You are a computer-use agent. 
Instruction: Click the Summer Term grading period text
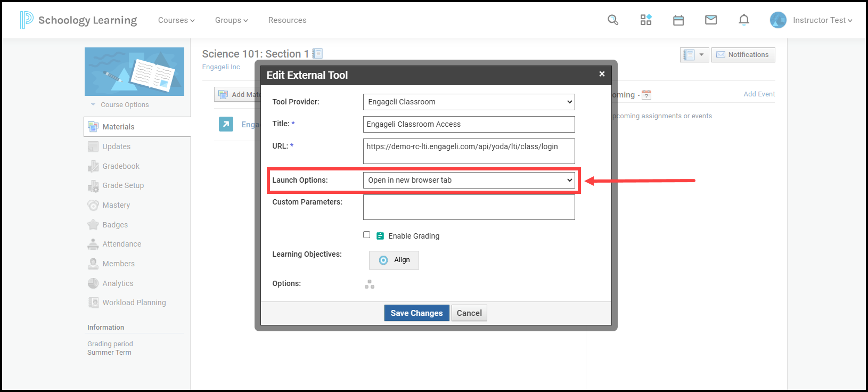pos(109,353)
